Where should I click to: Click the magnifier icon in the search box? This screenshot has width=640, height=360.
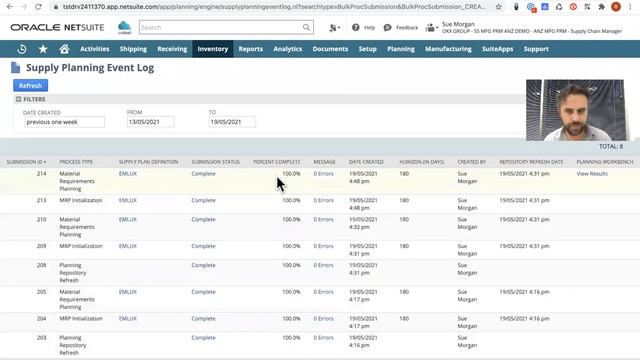click(x=306, y=27)
